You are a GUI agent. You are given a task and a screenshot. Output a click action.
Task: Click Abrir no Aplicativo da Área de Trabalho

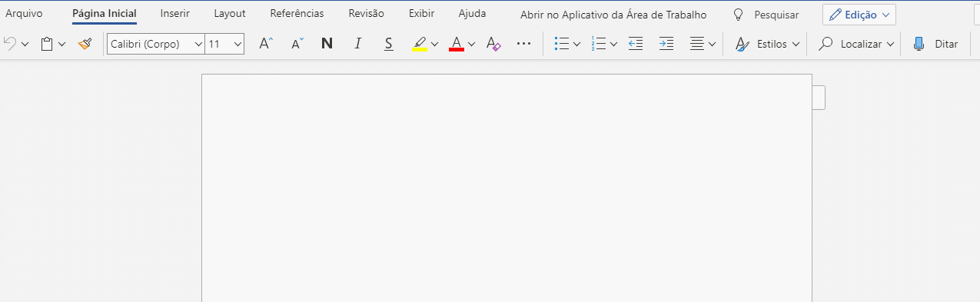(613, 15)
